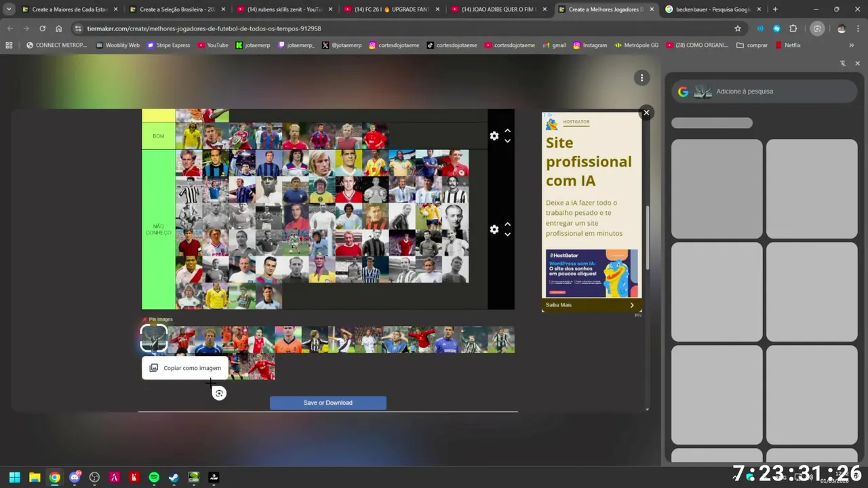868x488 pixels.
Task: Open the Netflix bookmark
Action: click(x=788, y=45)
